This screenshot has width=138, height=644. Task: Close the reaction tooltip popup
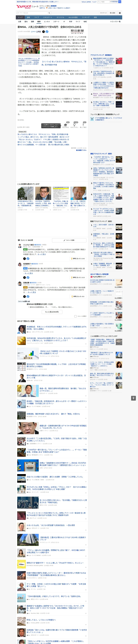pyautogui.click(x=60, y=125)
